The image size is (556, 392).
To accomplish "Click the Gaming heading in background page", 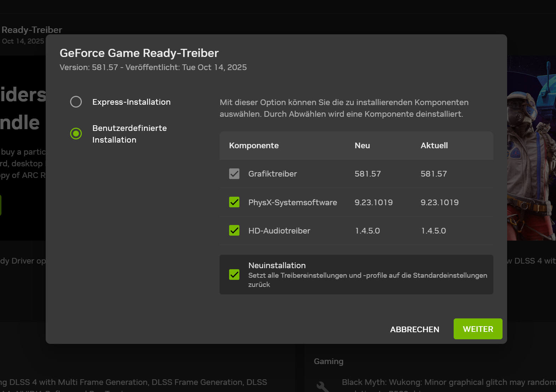I will click(329, 361).
